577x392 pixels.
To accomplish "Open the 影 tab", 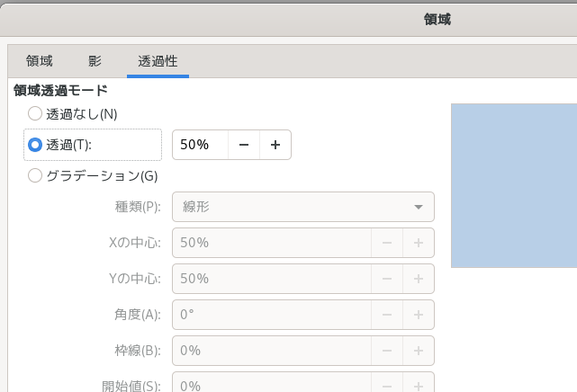I will click(95, 61).
